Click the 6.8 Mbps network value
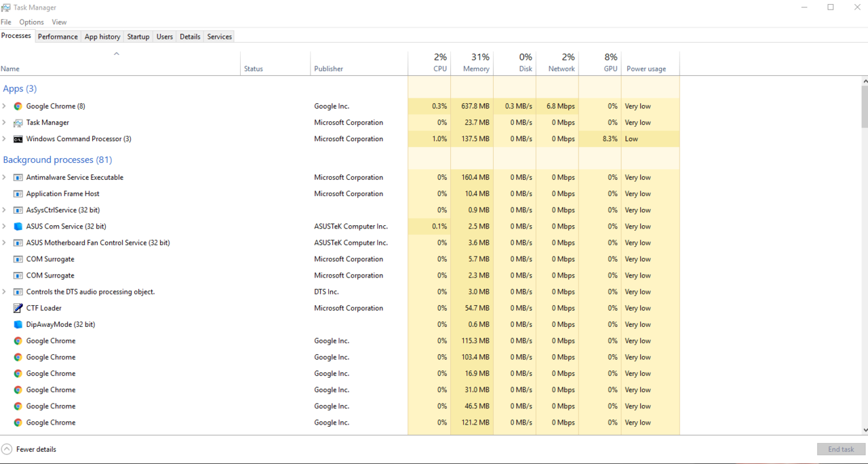The height and width of the screenshot is (464, 868). [x=561, y=107]
